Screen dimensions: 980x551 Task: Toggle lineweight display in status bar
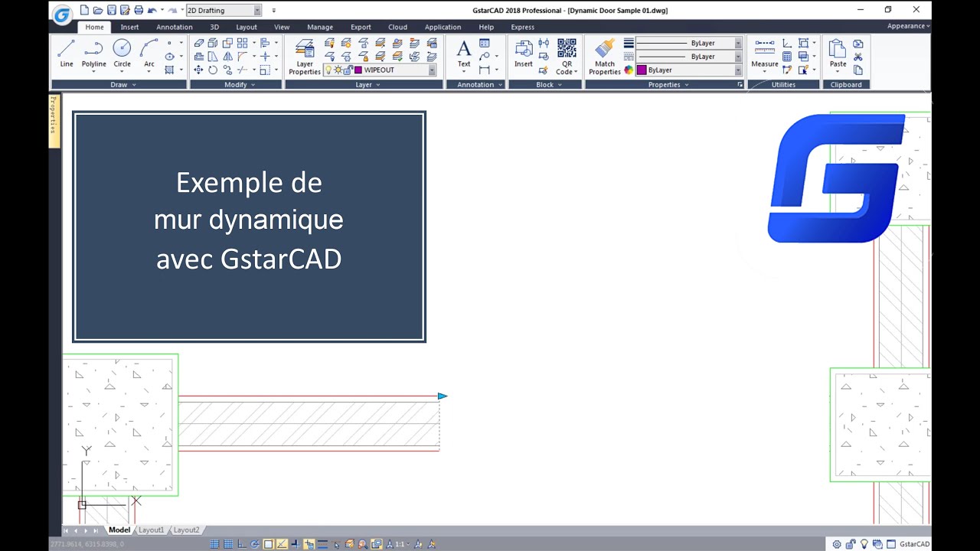[322, 544]
